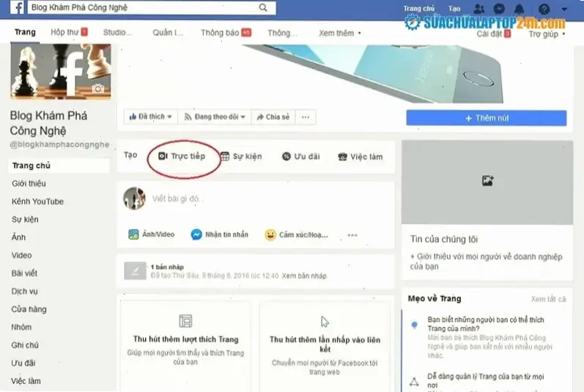
Task: Click the add photo icon in story panel
Action: tap(487, 181)
